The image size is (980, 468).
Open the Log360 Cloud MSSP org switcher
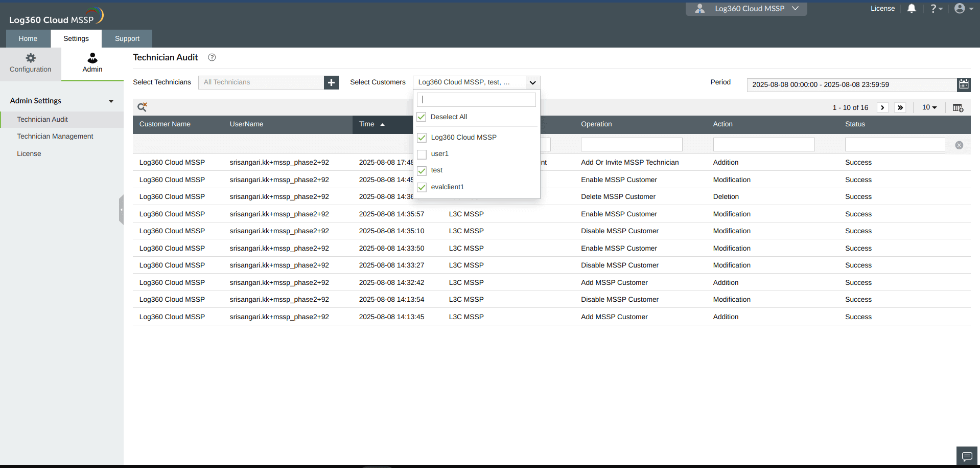tap(746, 9)
